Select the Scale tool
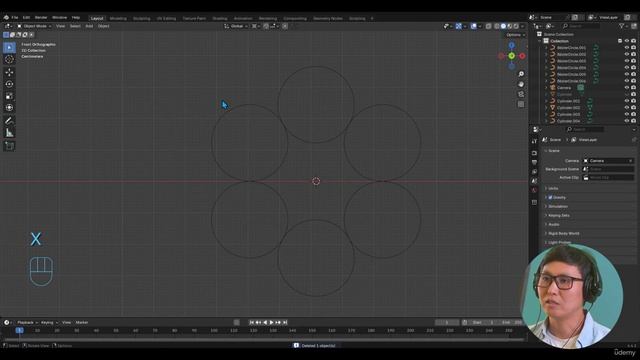The height and width of the screenshot is (360, 640). (x=9, y=96)
